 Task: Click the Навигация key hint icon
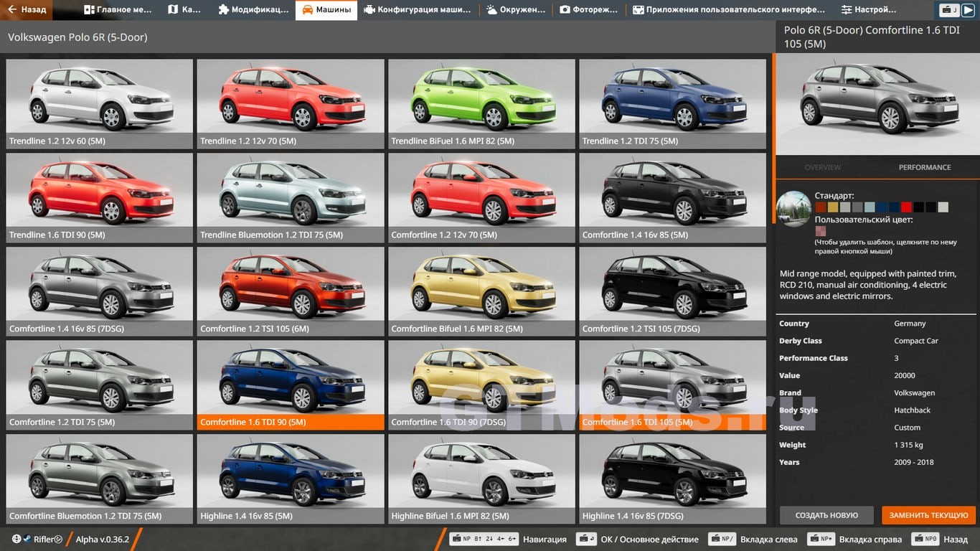(x=484, y=539)
